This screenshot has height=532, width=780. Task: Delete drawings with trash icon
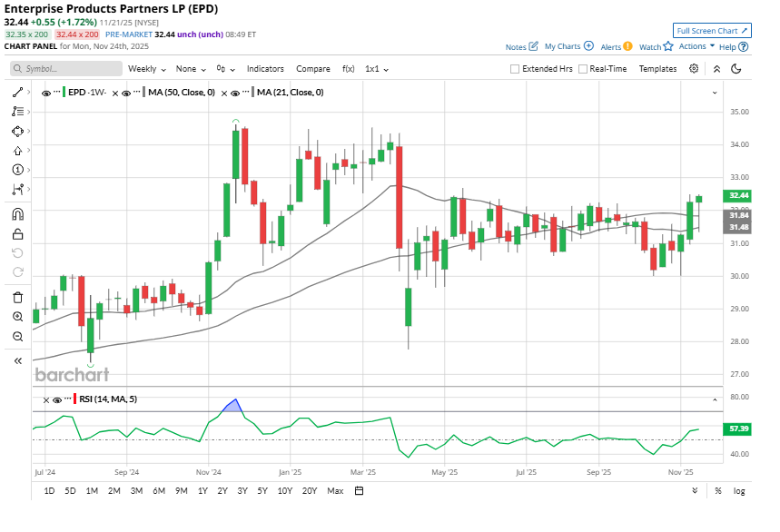point(17,298)
